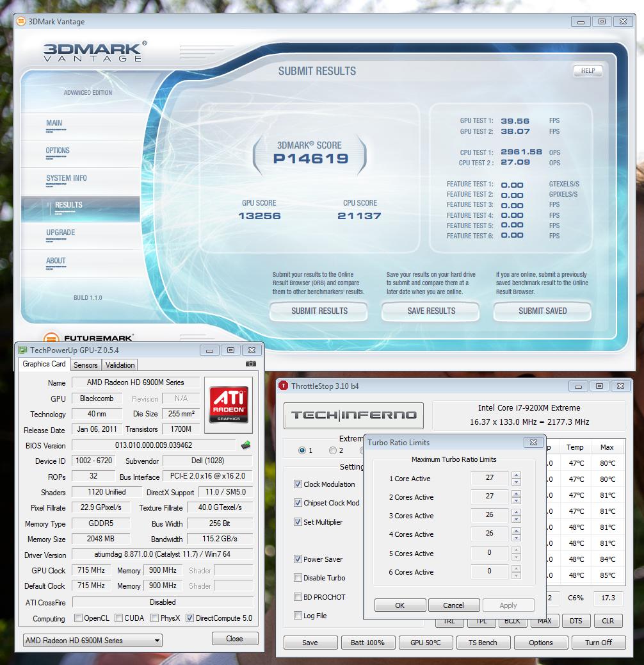Open TS Bench in ThrottleStop

[x=483, y=643]
